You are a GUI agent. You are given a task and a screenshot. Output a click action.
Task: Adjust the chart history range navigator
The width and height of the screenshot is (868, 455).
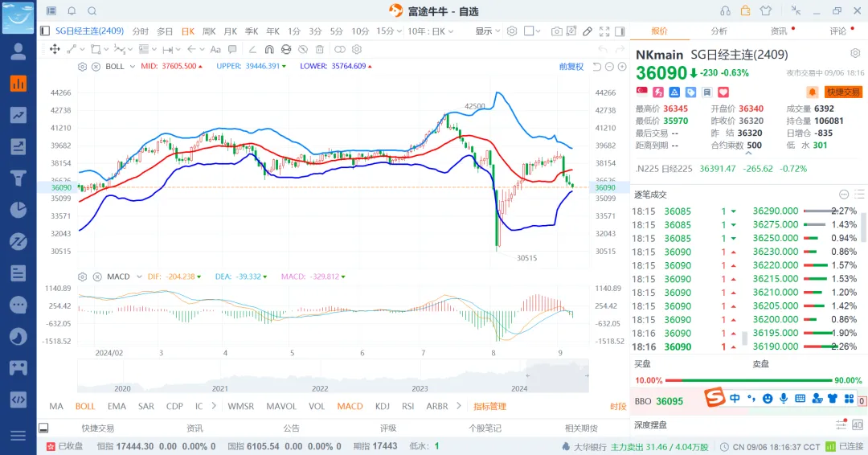coord(333,376)
